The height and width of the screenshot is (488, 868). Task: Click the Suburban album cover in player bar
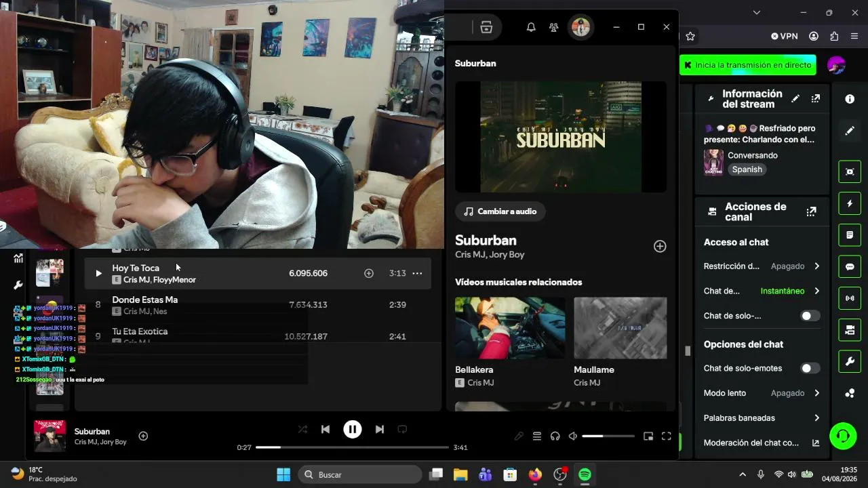pyautogui.click(x=50, y=436)
